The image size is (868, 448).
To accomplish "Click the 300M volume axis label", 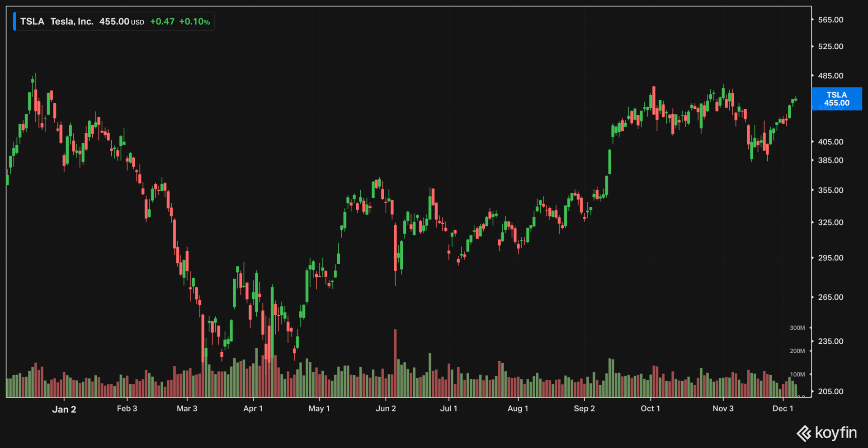I will pos(797,328).
